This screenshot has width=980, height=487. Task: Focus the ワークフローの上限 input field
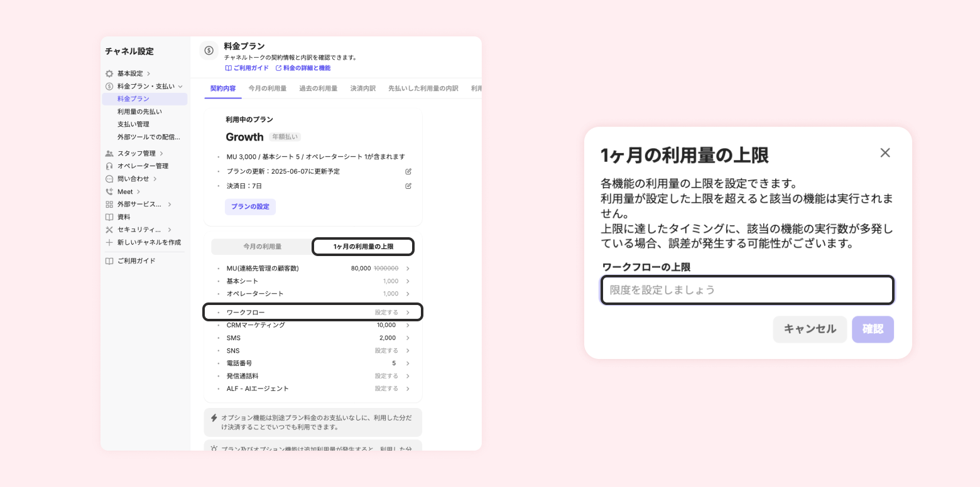[x=747, y=290]
